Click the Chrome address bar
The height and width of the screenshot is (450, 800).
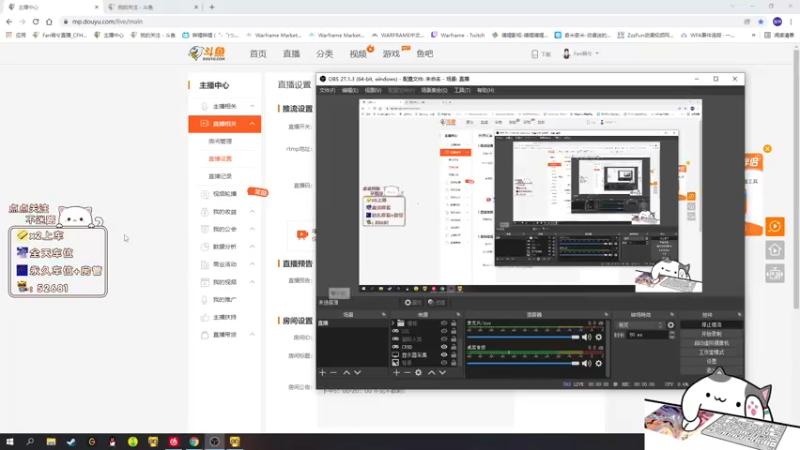(398, 21)
